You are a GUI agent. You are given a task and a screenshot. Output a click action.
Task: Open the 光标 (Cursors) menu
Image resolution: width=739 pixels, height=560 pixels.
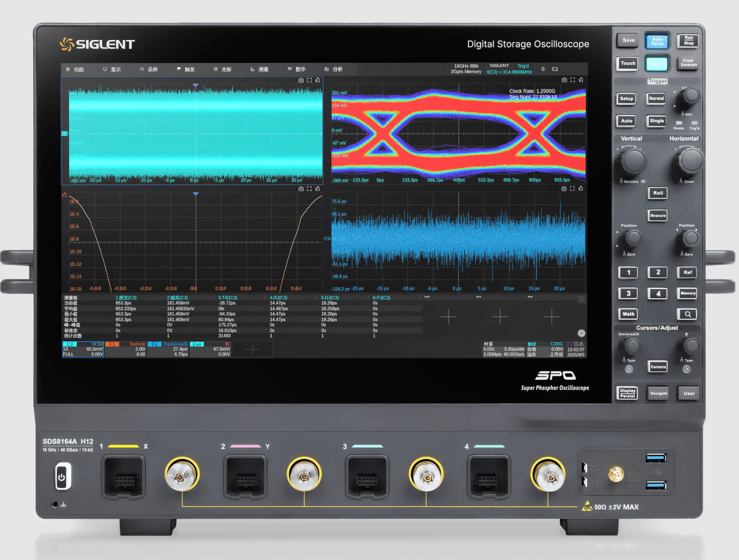tap(223, 70)
